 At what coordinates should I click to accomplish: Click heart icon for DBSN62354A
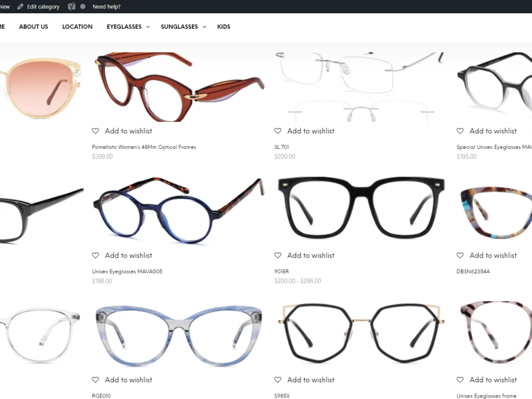tap(460, 255)
